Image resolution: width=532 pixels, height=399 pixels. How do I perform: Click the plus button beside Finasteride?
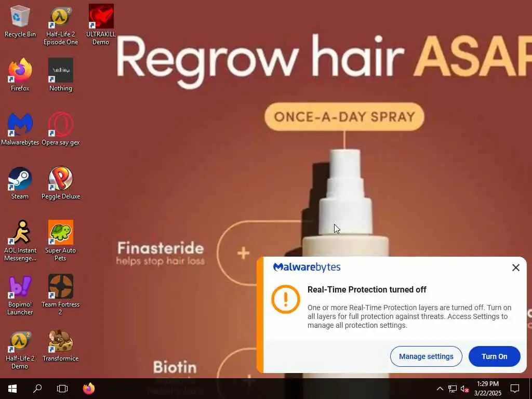pos(243,253)
